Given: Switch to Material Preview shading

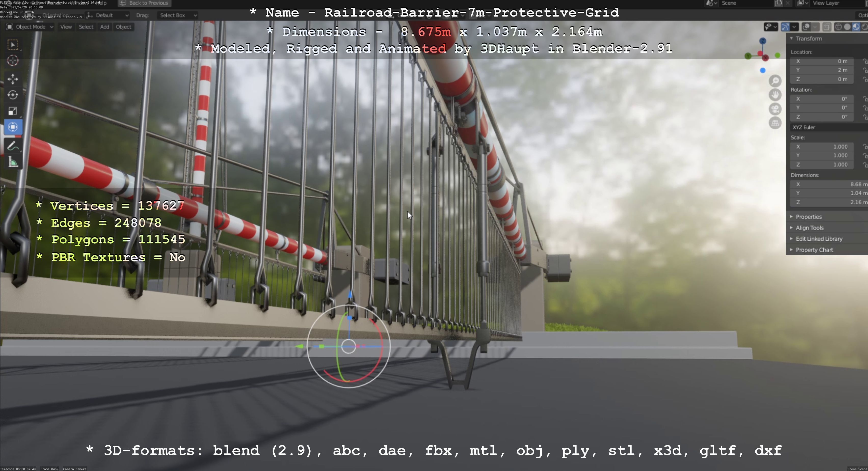Looking at the screenshot, I should point(856,27).
